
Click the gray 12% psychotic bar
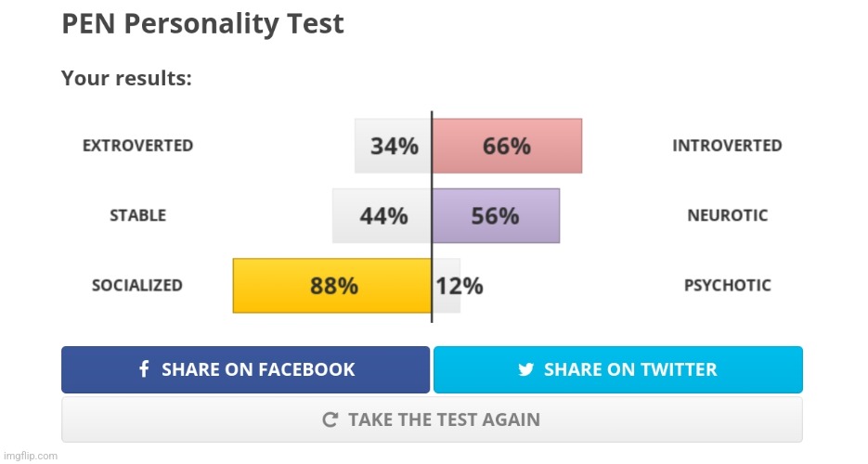(447, 286)
